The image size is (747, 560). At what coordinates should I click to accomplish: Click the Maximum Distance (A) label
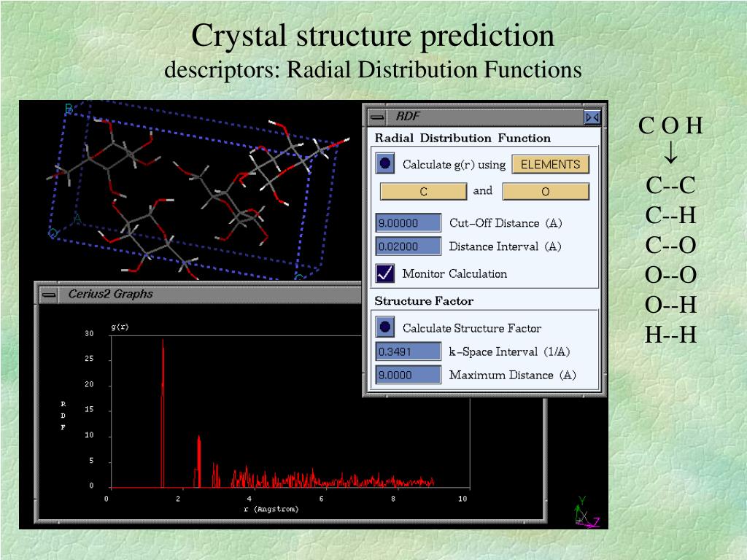pos(512,375)
